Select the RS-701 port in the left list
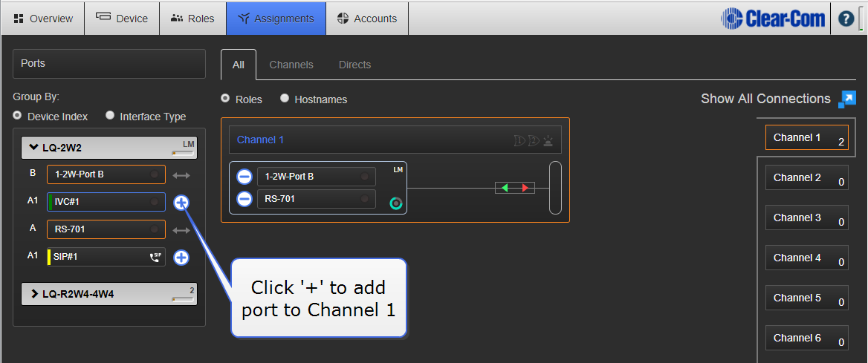The image size is (868, 363). 106,229
